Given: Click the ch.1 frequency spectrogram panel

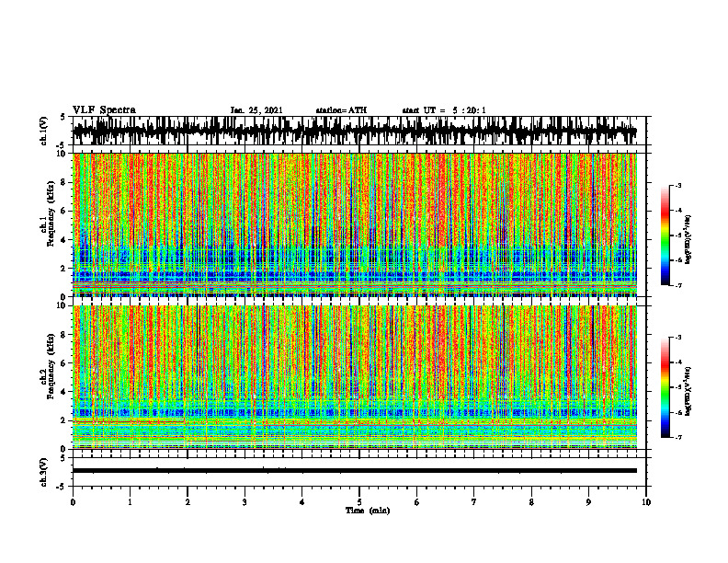Looking at the screenshot, I should [x=355, y=224].
